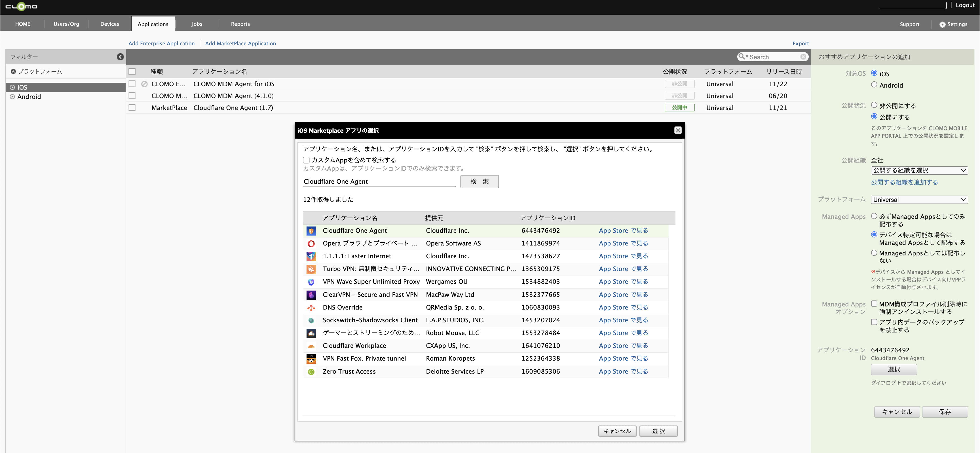Click the Zero Trust Access green icon
Viewport: 980px width, 453px height.
(x=311, y=372)
